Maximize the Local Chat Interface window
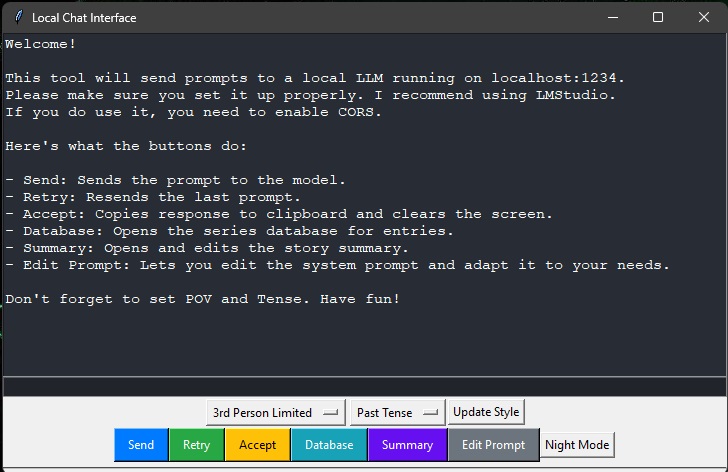 (x=658, y=17)
